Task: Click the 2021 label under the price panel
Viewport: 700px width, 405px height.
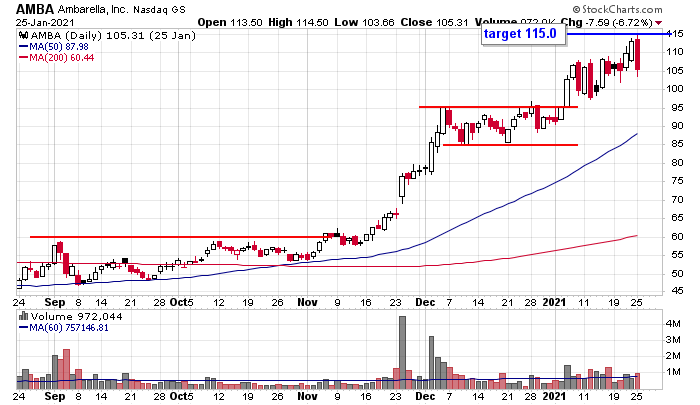Action: [x=554, y=302]
